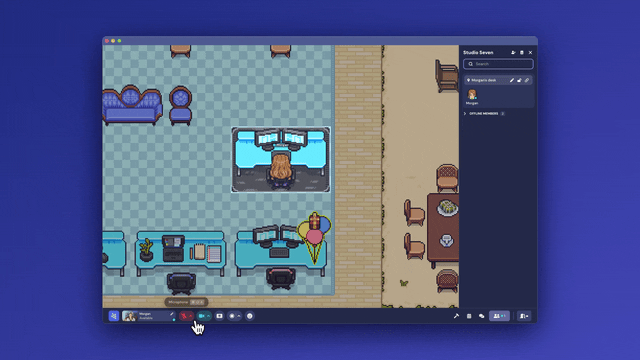Viewport: 640px width, 360px height.
Task: Open the emoji reactions button
Action: [250, 316]
